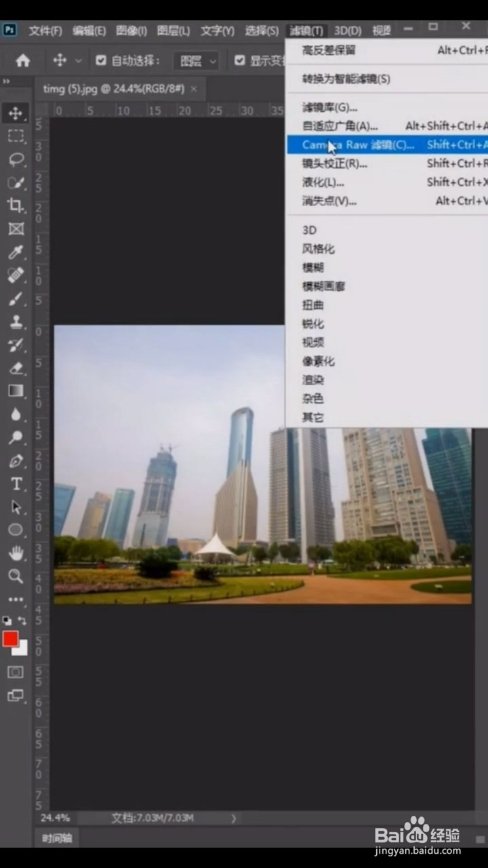Select the Brush tool
Viewport: 488px width, 868px height.
[x=16, y=298]
